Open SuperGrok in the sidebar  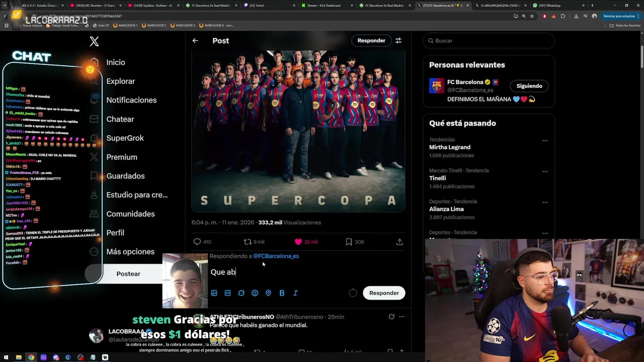(x=125, y=138)
